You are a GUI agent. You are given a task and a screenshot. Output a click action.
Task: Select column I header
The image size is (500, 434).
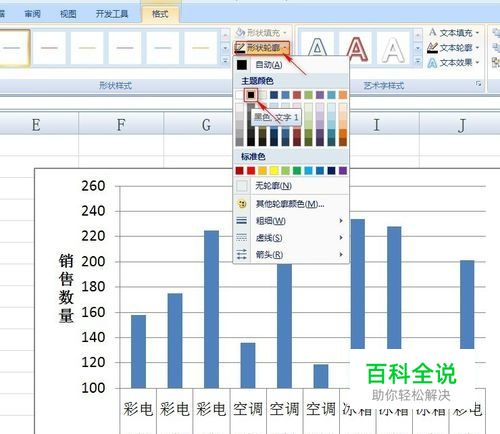click(377, 125)
